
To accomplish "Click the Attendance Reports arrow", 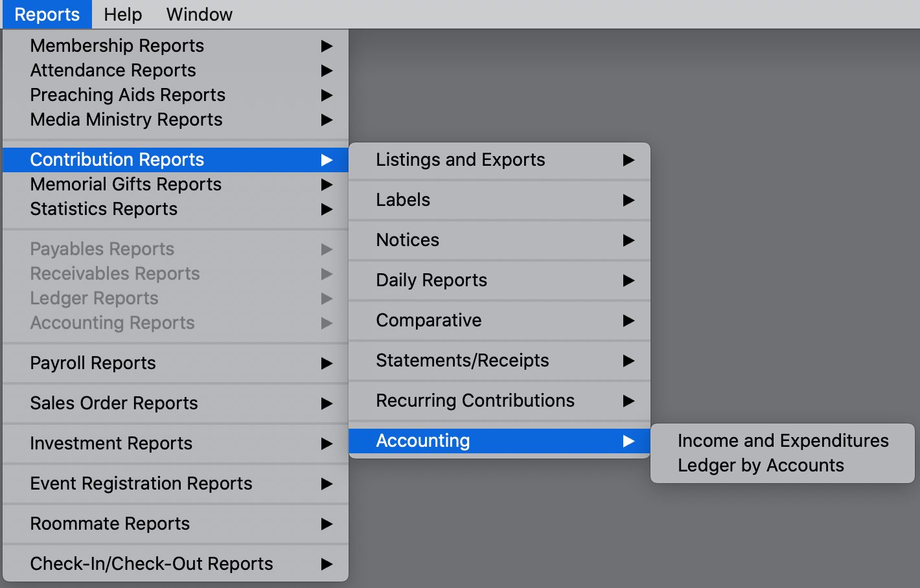I will pos(327,71).
